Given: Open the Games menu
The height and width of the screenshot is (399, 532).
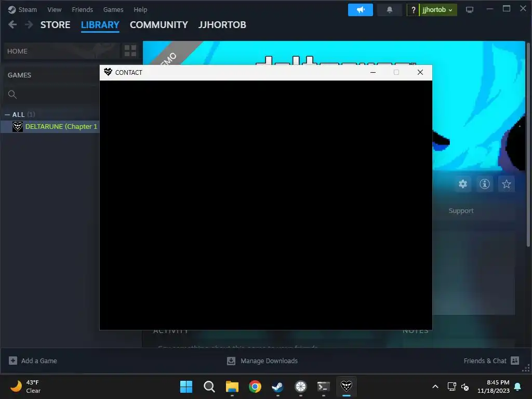Looking at the screenshot, I should [x=113, y=9].
